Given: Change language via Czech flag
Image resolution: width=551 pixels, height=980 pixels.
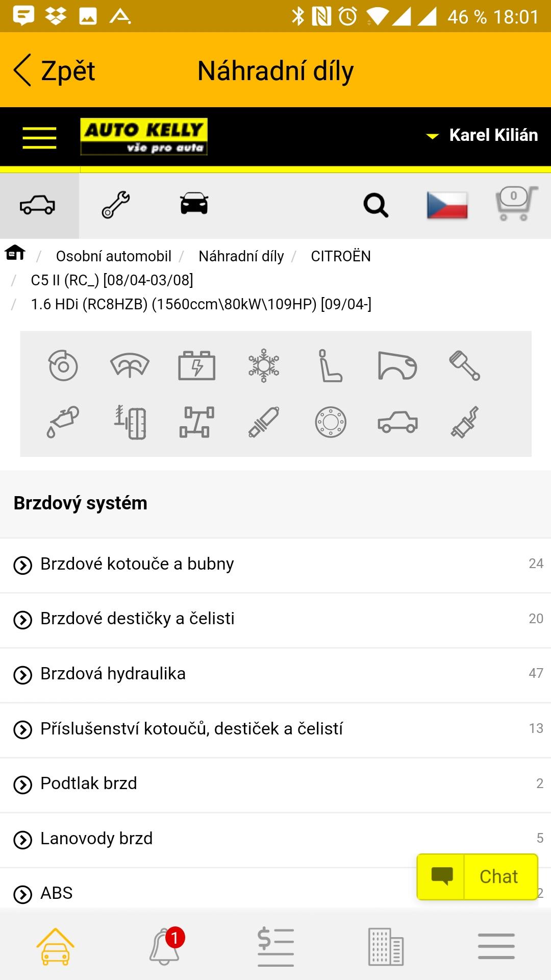Looking at the screenshot, I should coord(447,205).
